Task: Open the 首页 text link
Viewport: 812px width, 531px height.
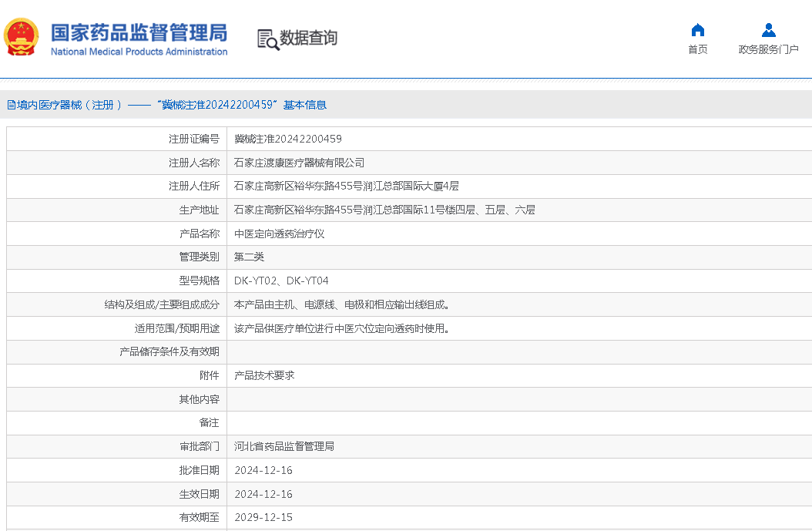Action: tap(697, 50)
